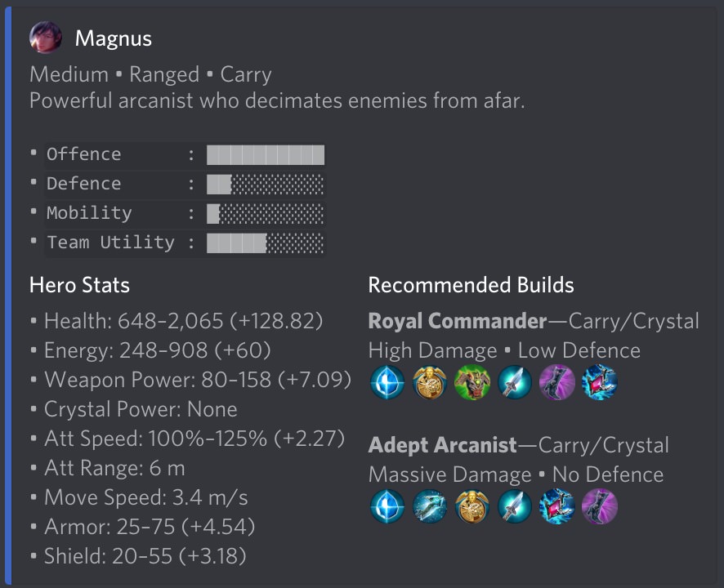Select the Hero Stats heading
724x588 pixels.
[79, 285]
